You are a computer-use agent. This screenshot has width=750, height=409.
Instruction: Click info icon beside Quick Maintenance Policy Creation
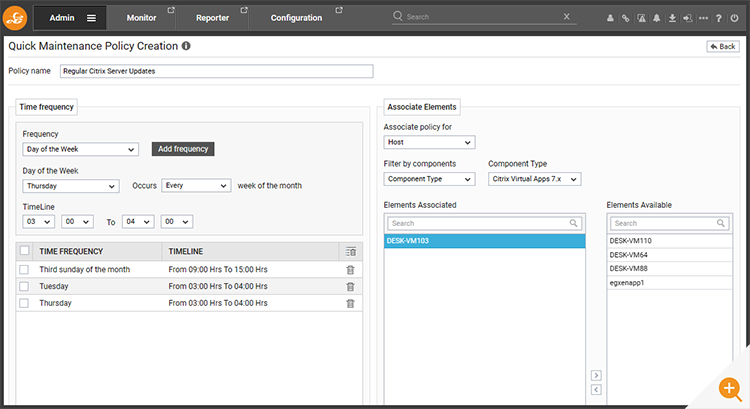[x=186, y=46]
